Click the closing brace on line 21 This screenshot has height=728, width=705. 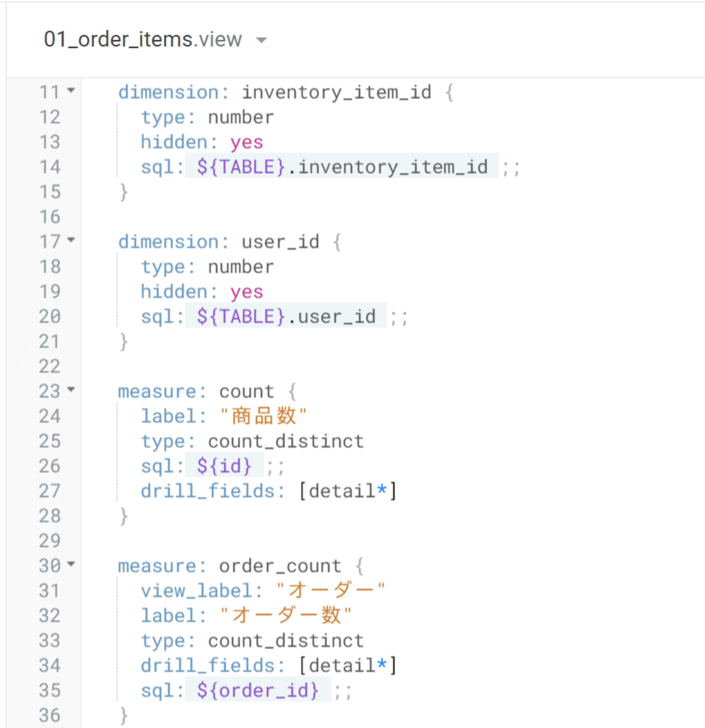124,342
